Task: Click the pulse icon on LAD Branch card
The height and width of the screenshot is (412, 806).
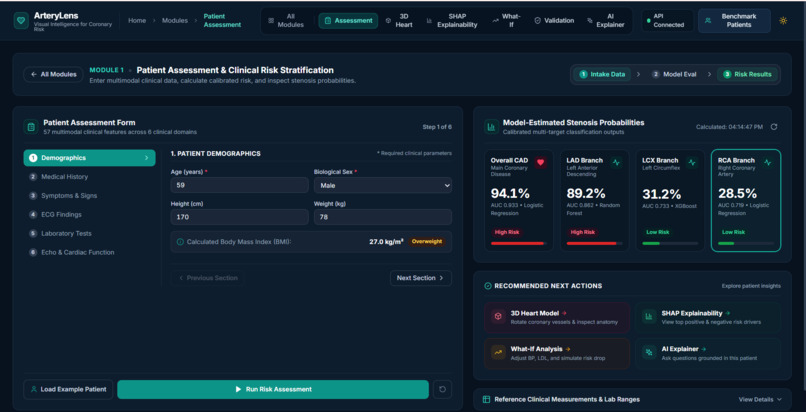Action: pyautogui.click(x=616, y=162)
